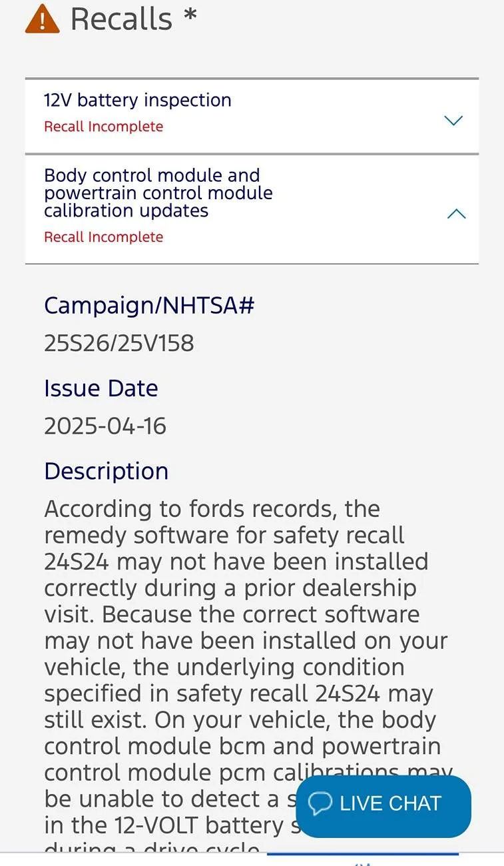Click the Recalls heading
Viewport: 504px width, 866px height.
[x=121, y=19]
